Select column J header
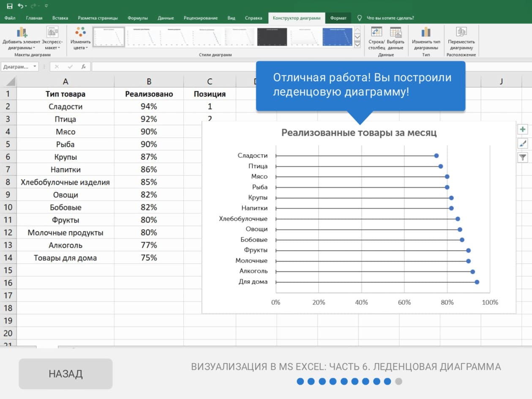The image size is (532, 399). click(501, 82)
